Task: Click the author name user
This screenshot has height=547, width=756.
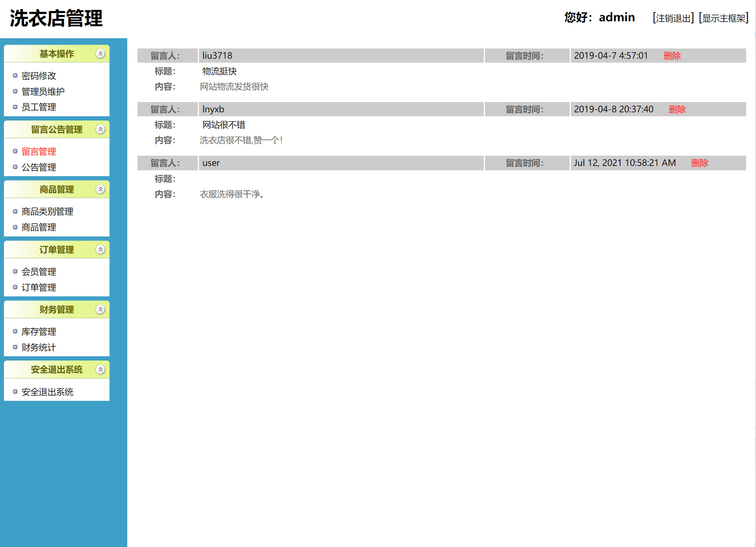Action: (211, 163)
